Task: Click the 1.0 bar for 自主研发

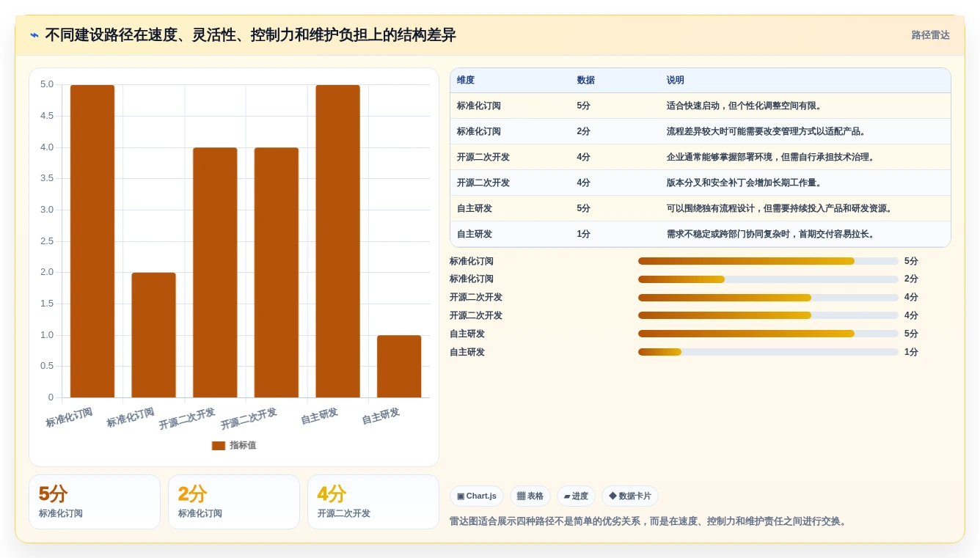Action: [x=399, y=367]
